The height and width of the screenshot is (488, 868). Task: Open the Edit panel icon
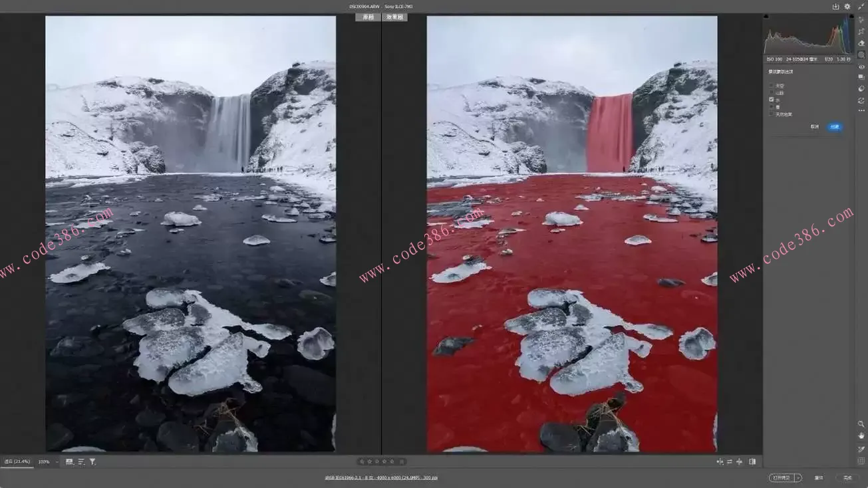861,20
